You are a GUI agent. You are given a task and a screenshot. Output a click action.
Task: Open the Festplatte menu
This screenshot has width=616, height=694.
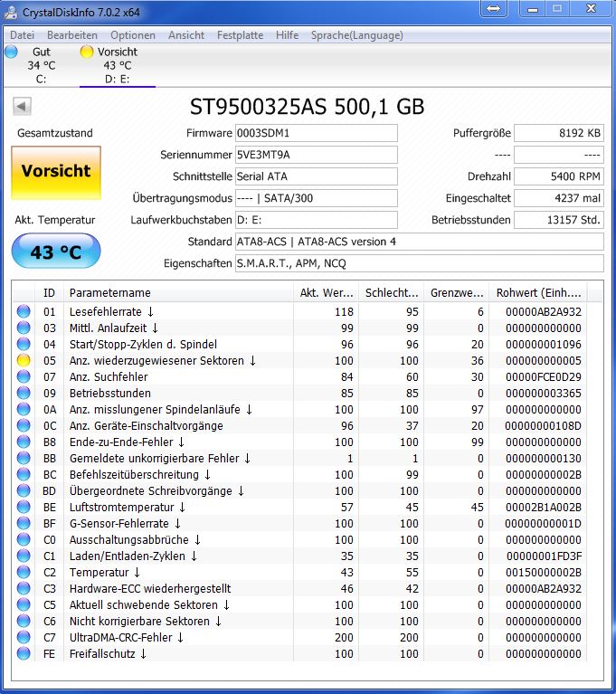click(240, 35)
